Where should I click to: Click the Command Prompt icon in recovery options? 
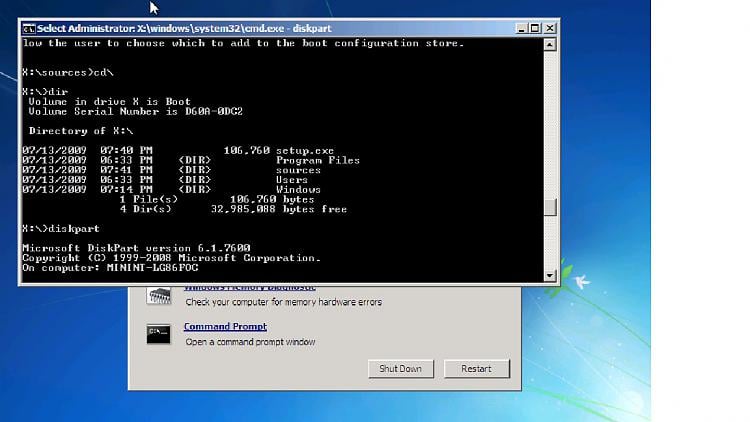[158, 334]
